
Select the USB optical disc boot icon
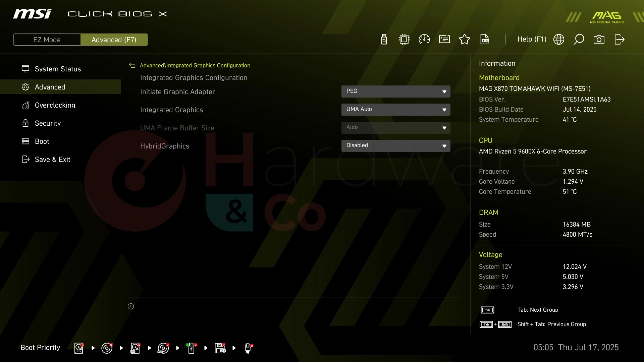click(163, 348)
